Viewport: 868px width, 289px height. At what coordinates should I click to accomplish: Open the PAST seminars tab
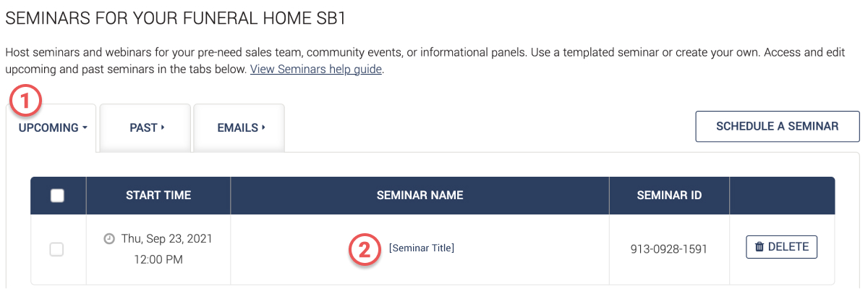pos(145,127)
